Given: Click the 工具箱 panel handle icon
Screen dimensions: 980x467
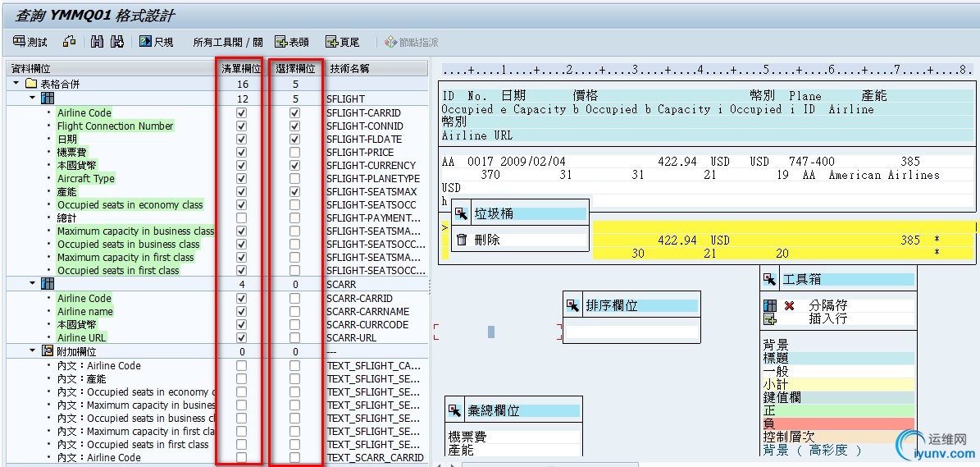Looking at the screenshot, I should pyautogui.click(x=769, y=279).
